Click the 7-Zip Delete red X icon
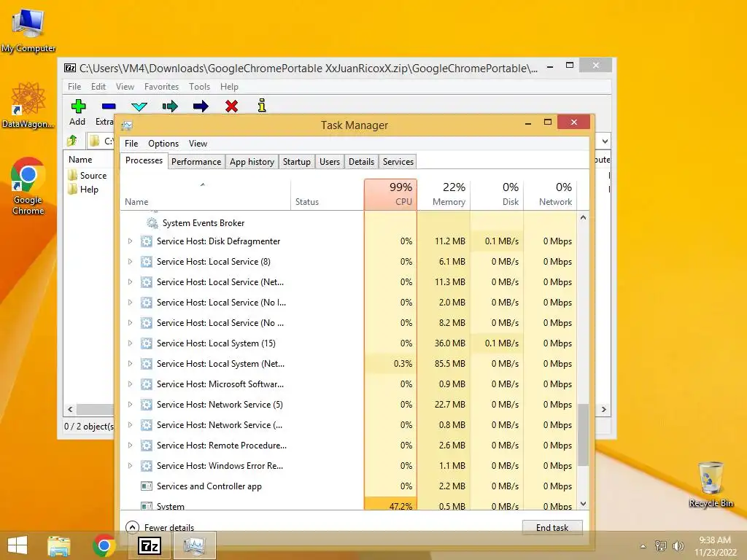Viewport: 747px width, 560px height. 231,106
